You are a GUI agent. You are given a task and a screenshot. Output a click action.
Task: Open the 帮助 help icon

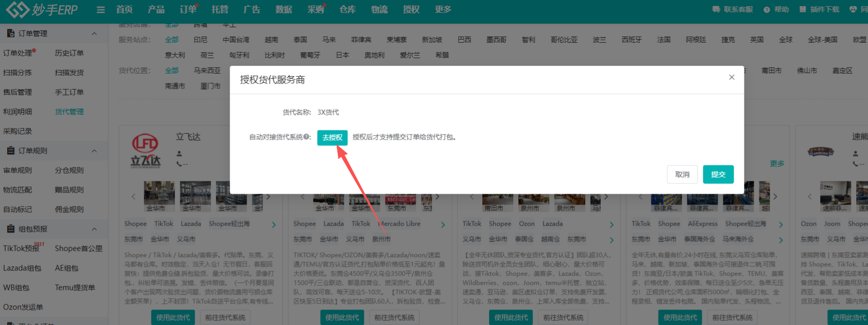767,9
